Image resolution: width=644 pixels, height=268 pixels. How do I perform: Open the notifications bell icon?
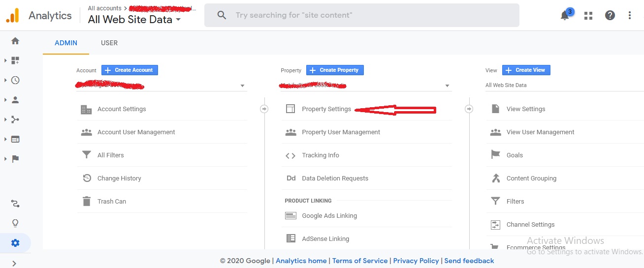pos(565,16)
